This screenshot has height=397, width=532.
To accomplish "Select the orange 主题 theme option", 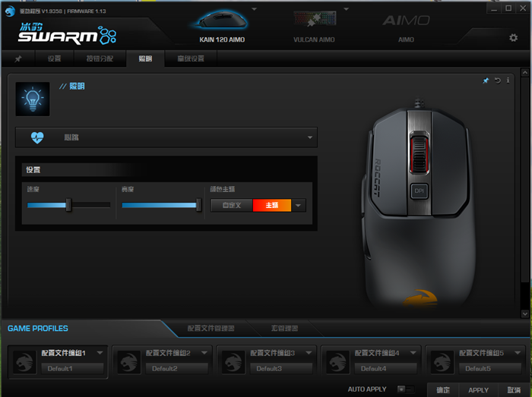I will point(271,205).
